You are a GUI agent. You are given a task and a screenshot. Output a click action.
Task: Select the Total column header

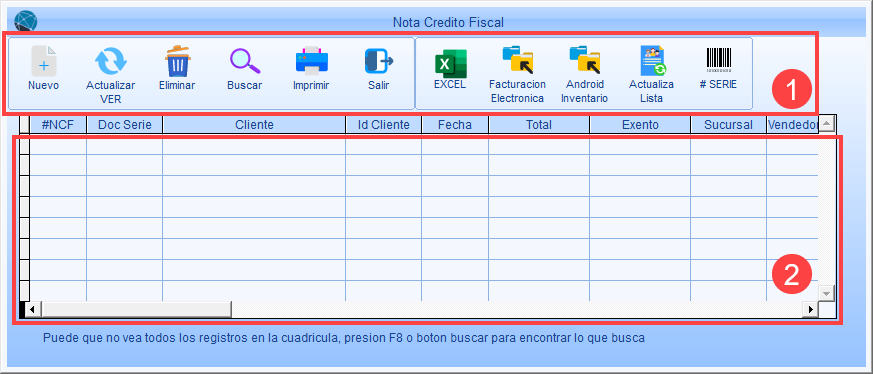539,125
